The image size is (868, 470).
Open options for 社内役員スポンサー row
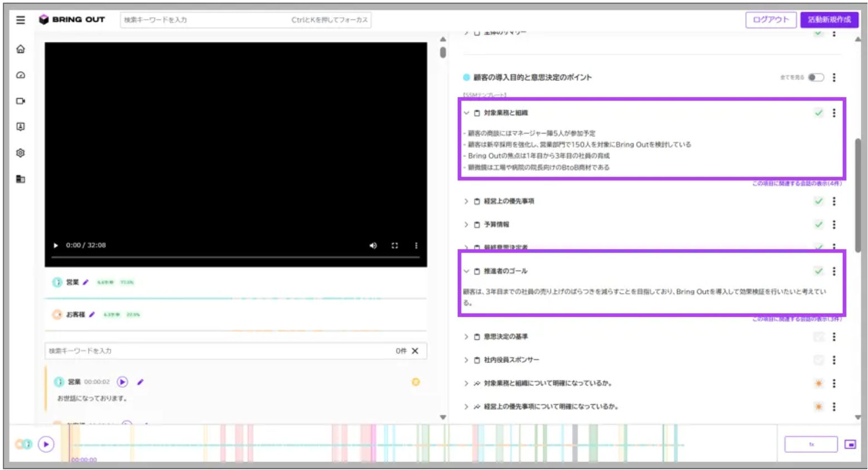pos(834,360)
